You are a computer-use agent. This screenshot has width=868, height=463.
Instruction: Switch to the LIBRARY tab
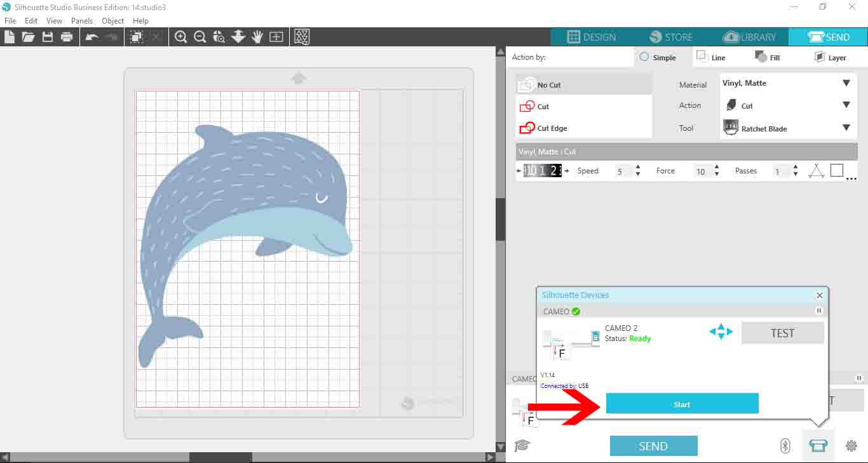750,37
